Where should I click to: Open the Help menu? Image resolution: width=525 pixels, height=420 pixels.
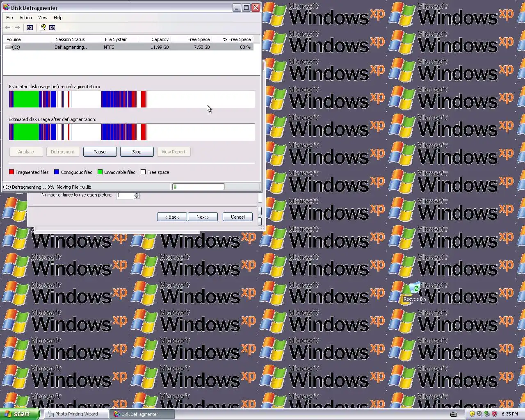click(x=58, y=18)
